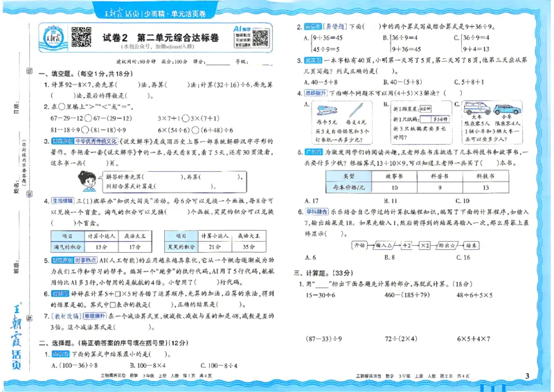The width and height of the screenshot is (554, 392).
Task: Click the expression 460-(185+79)
Action: tap(407, 295)
